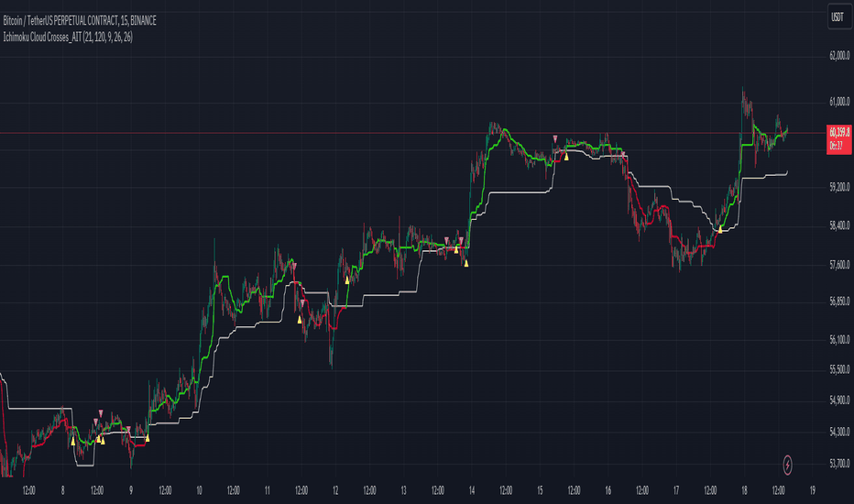The width and height of the screenshot is (854, 504).
Task: Select the date label 14 on time axis
Action: coord(472,490)
